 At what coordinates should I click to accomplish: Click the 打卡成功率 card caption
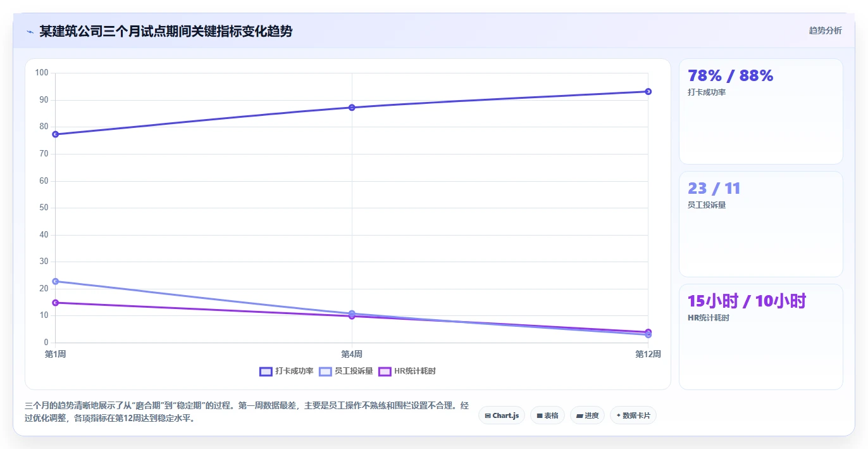tap(707, 92)
